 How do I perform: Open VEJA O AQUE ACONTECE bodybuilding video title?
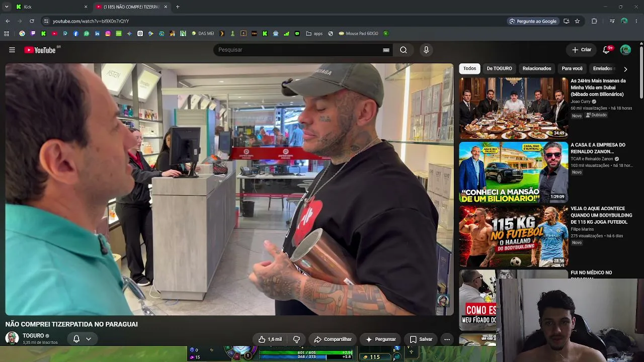pos(601,215)
